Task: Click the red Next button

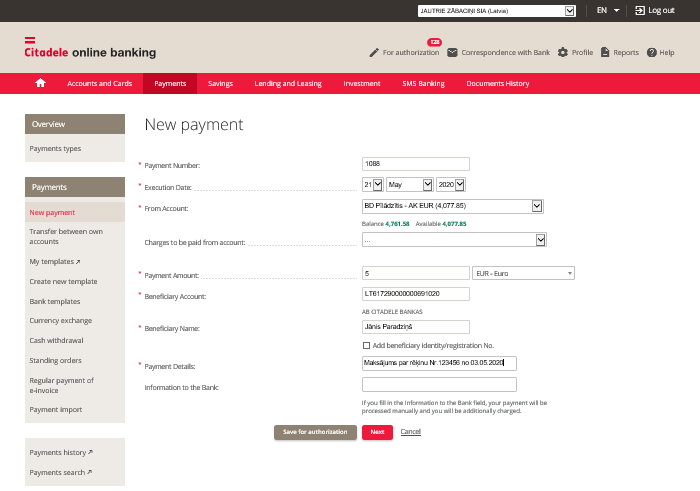Action: [x=377, y=432]
